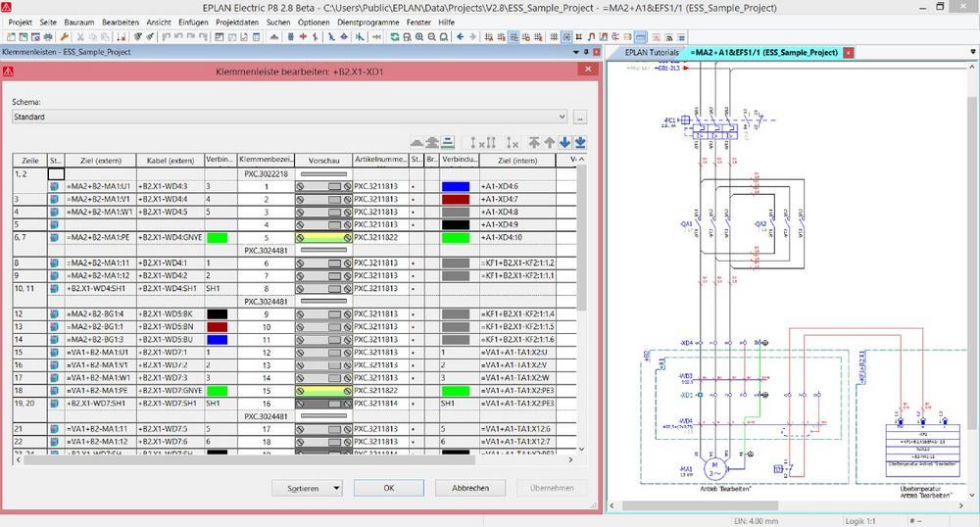Open the Projekt menu
Image resolution: width=980 pixels, height=527 pixels.
click(x=20, y=22)
